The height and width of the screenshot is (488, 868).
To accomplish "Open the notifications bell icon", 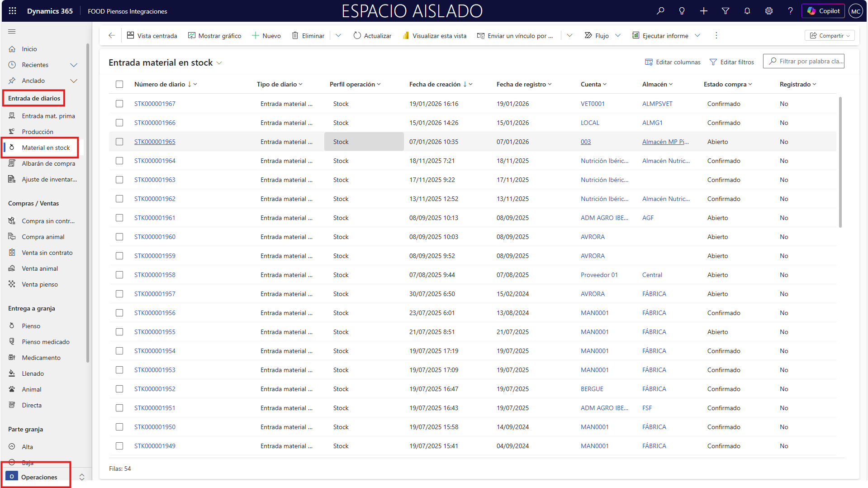I will (747, 11).
